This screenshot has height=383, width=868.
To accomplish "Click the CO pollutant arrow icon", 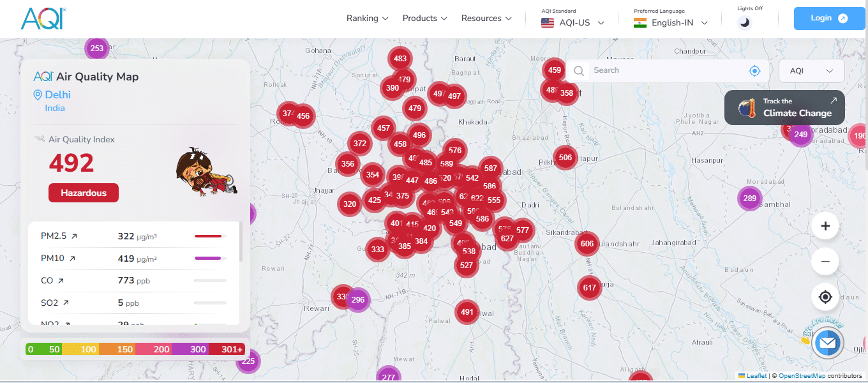I will (x=61, y=281).
